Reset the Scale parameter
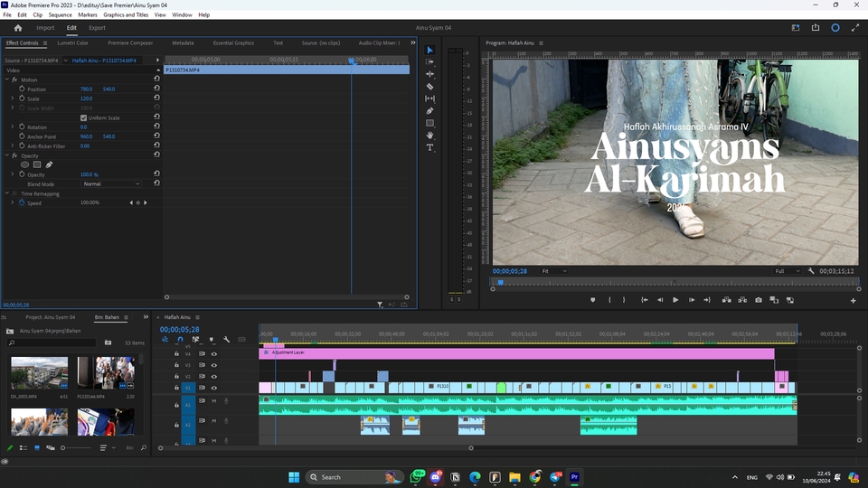Viewport: 868px width, 488px height. (x=156, y=98)
